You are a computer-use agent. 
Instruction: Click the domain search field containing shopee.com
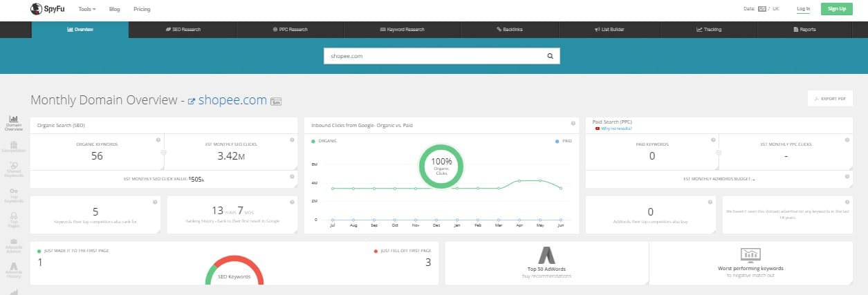point(433,56)
